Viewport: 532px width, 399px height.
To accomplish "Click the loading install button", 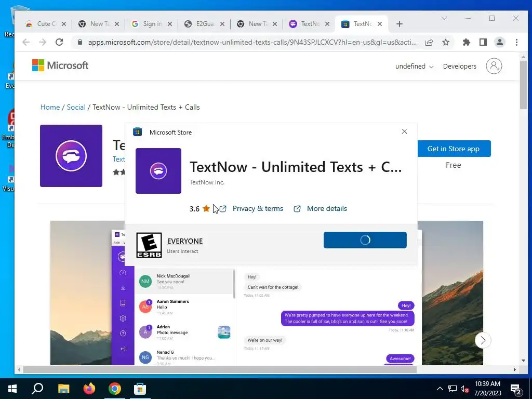I will click(365, 240).
